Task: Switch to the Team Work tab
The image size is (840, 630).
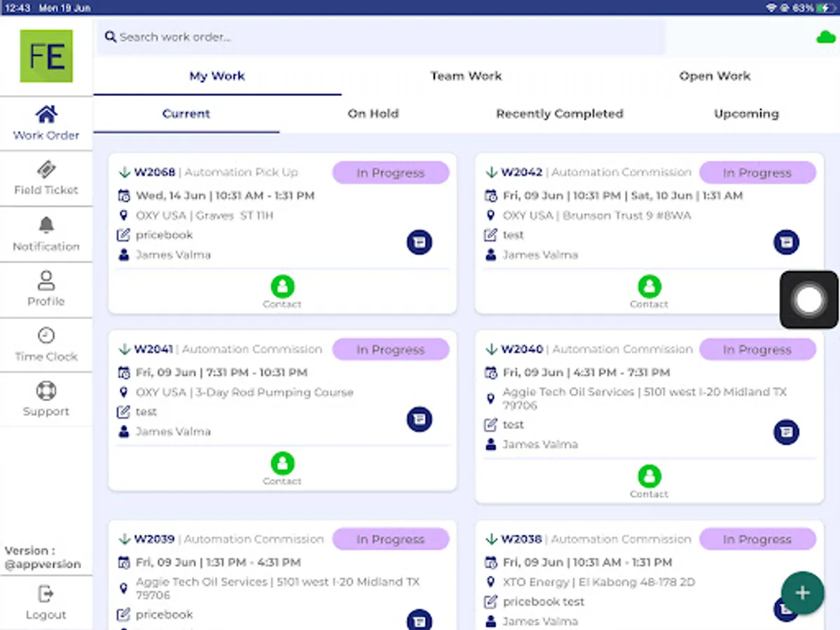Action: point(465,76)
